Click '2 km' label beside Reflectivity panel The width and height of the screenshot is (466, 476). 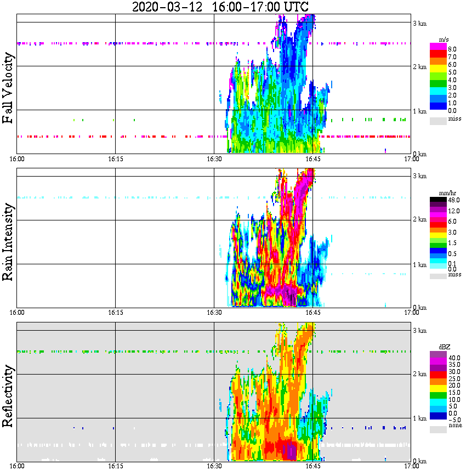(419, 373)
